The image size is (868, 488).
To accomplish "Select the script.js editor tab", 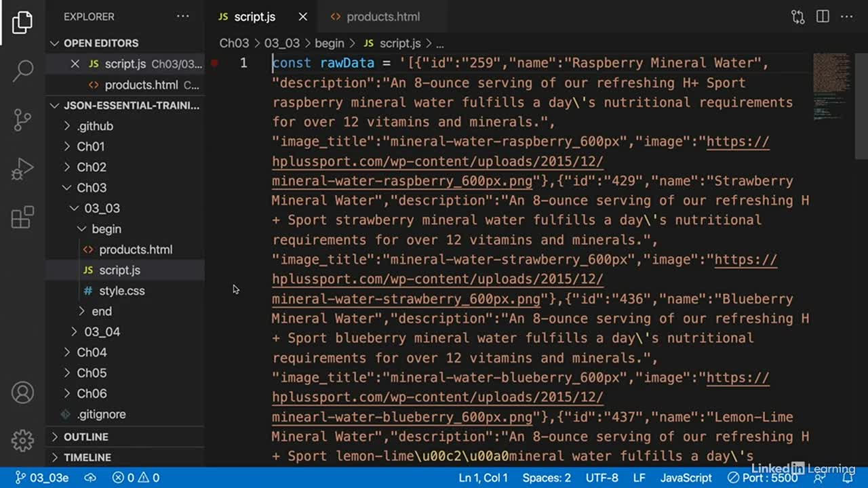I will pos(255,17).
